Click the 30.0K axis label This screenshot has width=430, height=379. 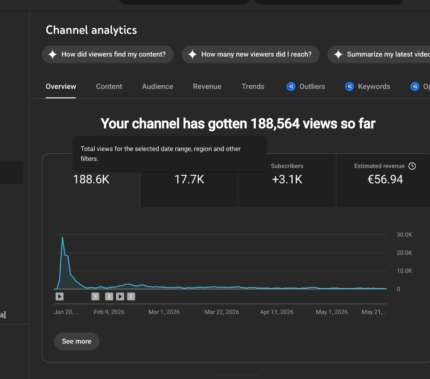[x=404, y=235]
